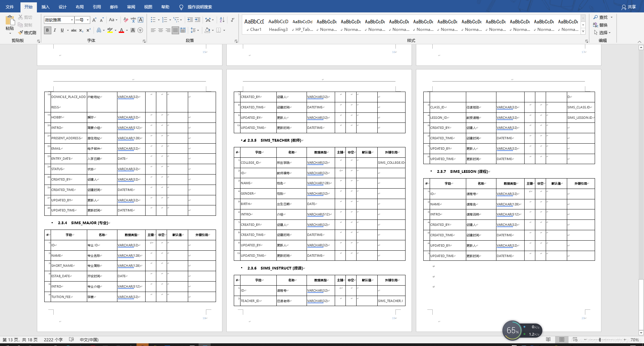This screenshot has height=346, width=644.
Task: Increase font size with grow-font icon
Action: pos(94,20)
